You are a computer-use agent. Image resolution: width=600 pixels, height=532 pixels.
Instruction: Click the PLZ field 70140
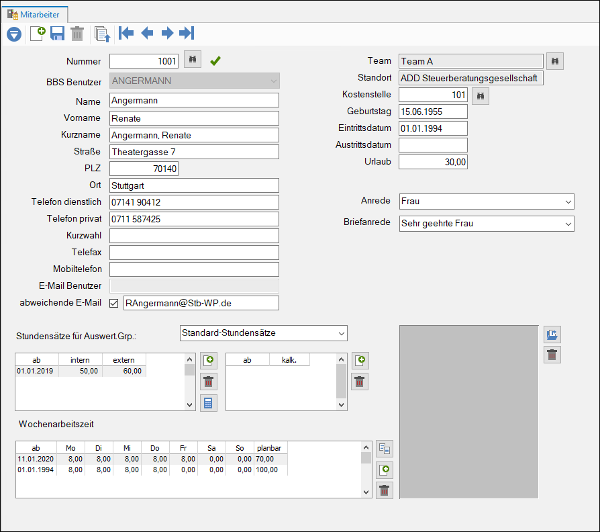click(144, 169)
